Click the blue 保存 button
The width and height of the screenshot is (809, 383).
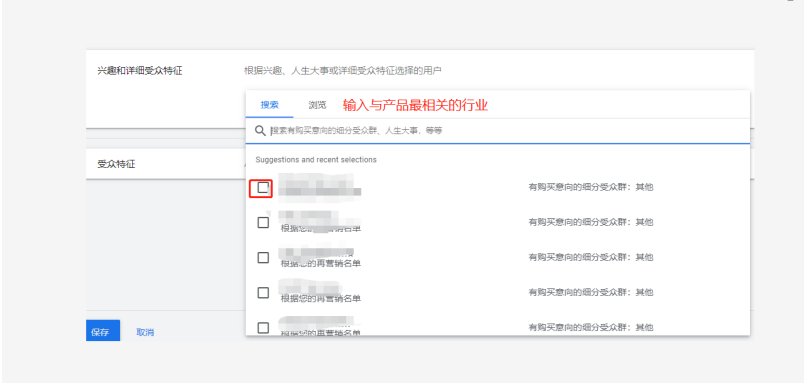tap(103, 331)
